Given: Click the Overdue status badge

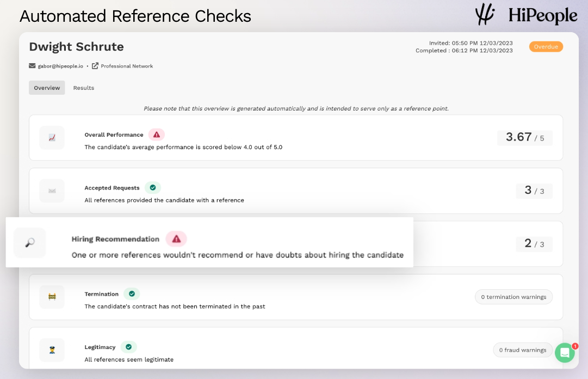Looking at the screenshot, I should point(546,47).
